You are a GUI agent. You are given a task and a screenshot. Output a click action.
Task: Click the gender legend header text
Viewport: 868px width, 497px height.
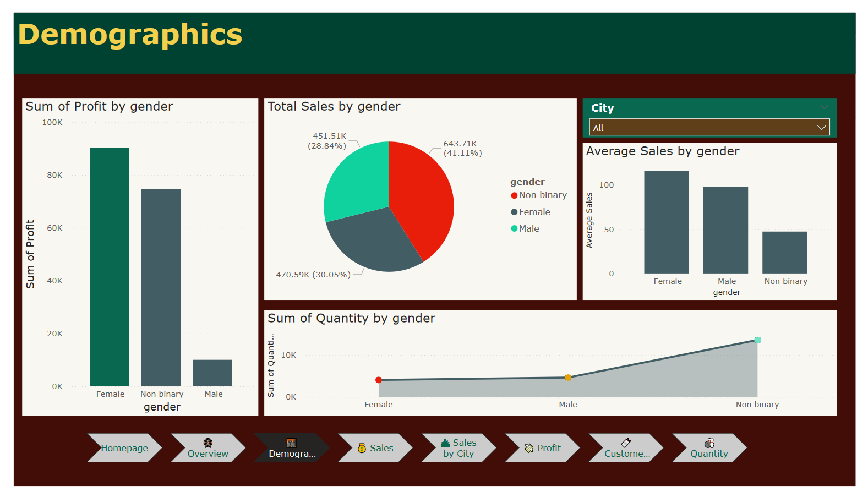pos(527,182)
